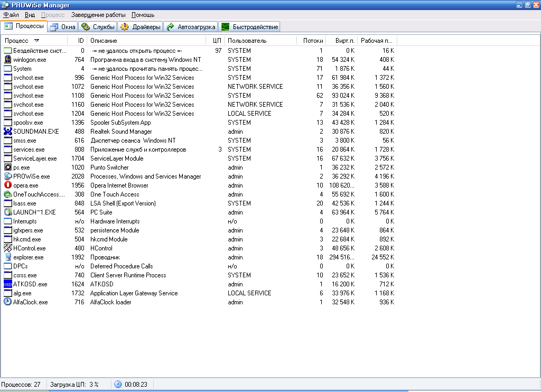The width and height of the screenshot is (541, 392).
Task: Click the Interrupts row icon
Action: (7, 221)
